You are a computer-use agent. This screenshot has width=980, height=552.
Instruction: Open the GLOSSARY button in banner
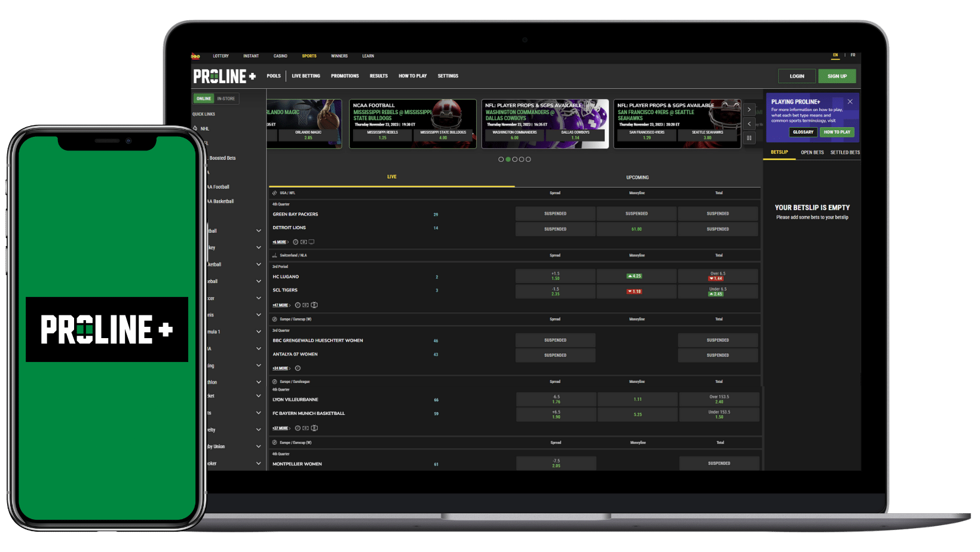pyautogui.click(x=803, y=132)
